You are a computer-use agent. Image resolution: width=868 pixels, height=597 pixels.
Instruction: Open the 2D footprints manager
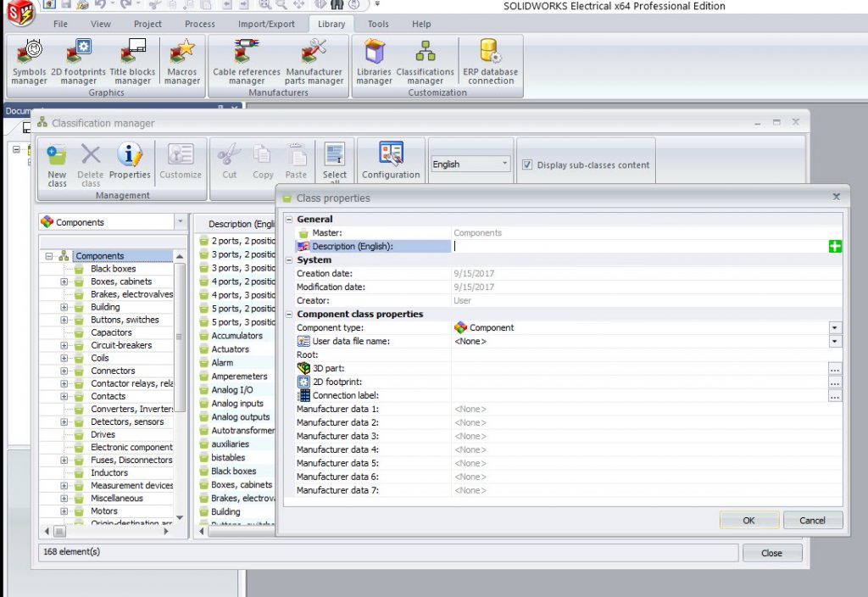click(x=78, y=61)
